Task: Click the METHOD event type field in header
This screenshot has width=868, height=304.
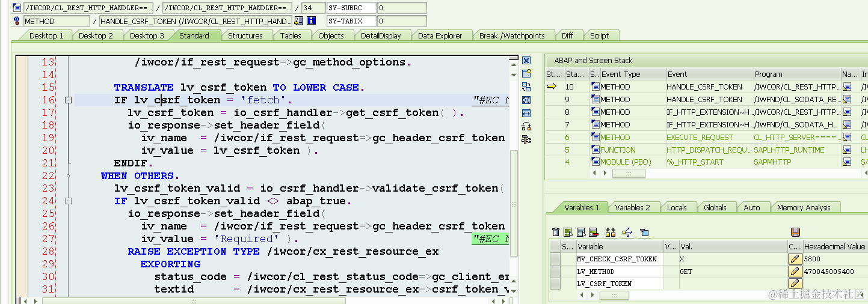Action: (x=56, y=21)
